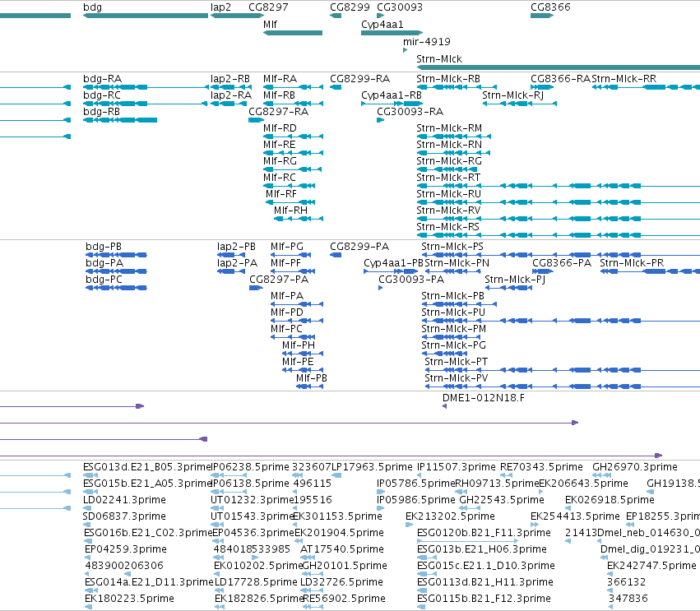Select EST feature 366132
Screen dimensions: 700x611
pos(626,582)
